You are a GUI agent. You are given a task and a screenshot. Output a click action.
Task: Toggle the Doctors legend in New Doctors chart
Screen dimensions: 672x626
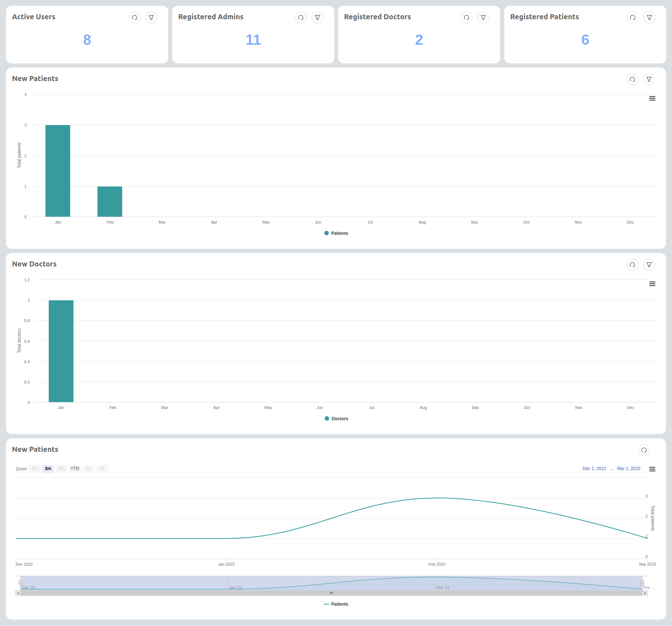[x=336, y=418]
